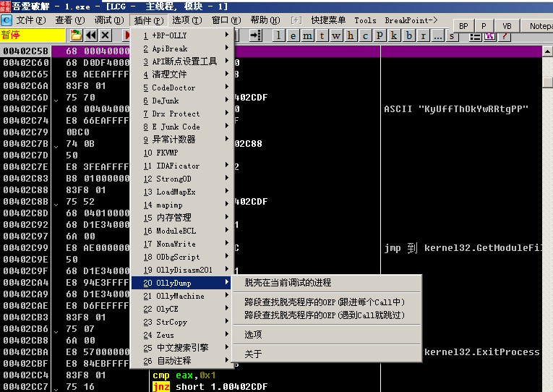
Task: Select the FKVMP plugin entry
Action: [x=182, y=153]
